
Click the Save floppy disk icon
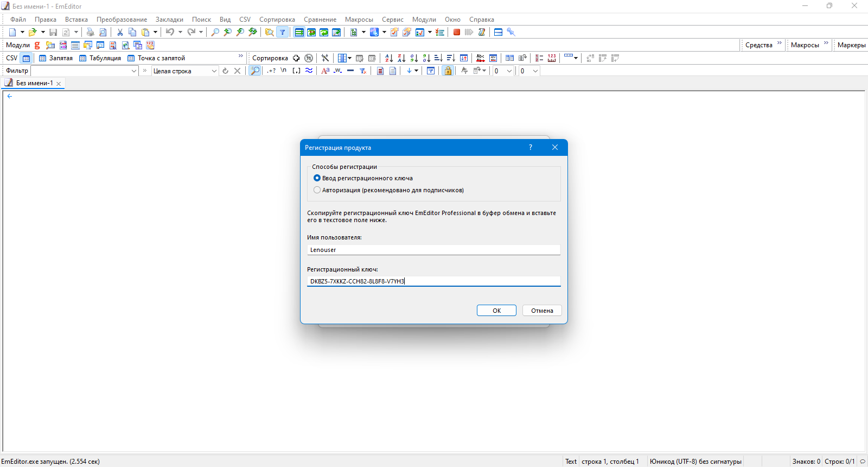(x=53, y=32)
